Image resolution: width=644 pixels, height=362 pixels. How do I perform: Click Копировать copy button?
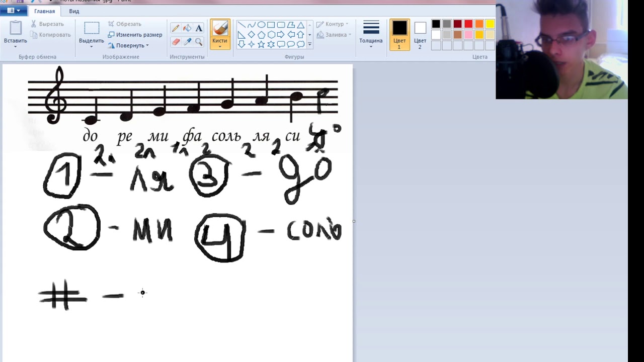click(50, 35)
